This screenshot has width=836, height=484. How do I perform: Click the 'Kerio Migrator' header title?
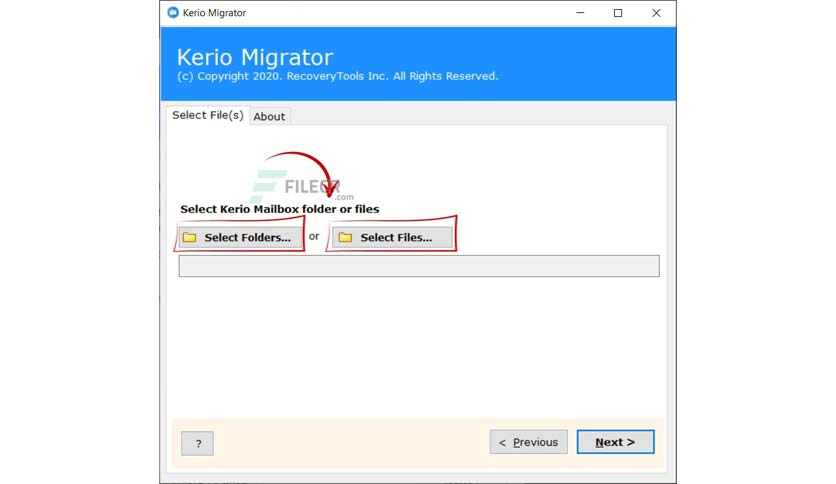tap(255, 57)
